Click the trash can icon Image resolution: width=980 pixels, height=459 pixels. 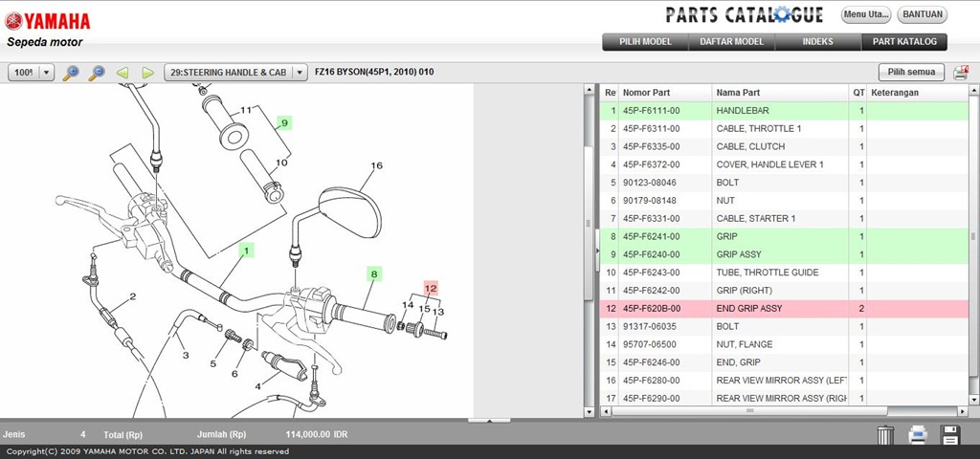885,435
